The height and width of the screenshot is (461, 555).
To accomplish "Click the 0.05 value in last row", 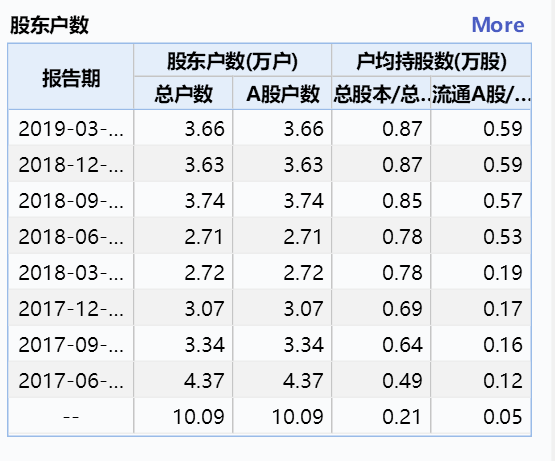I will [481, 416].
